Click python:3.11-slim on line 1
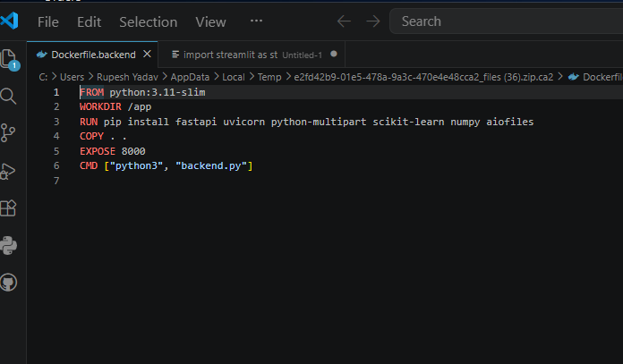The height and width of the screenshot is (364, 623). 158,92
